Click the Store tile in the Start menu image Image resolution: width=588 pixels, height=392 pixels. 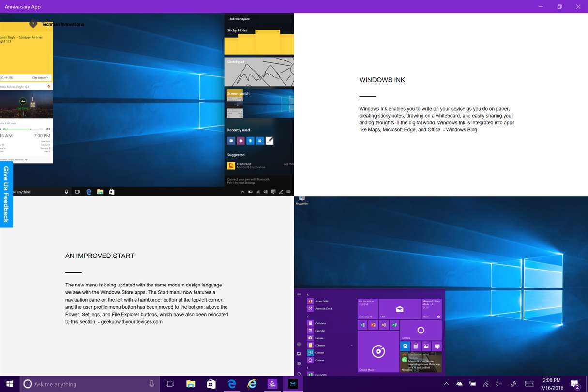[432, 309]
